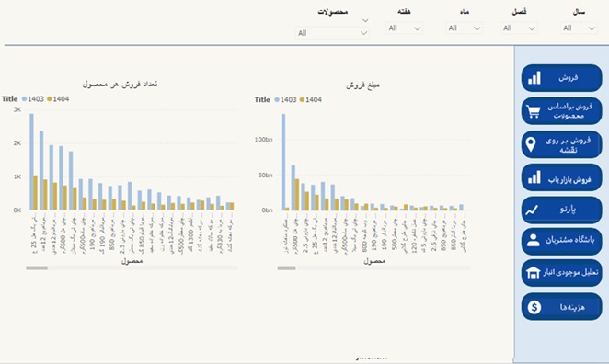The image size is (609, 364).
Task: Click the scrollbar under مبلغ فروش chart
Action: point(374,268)
